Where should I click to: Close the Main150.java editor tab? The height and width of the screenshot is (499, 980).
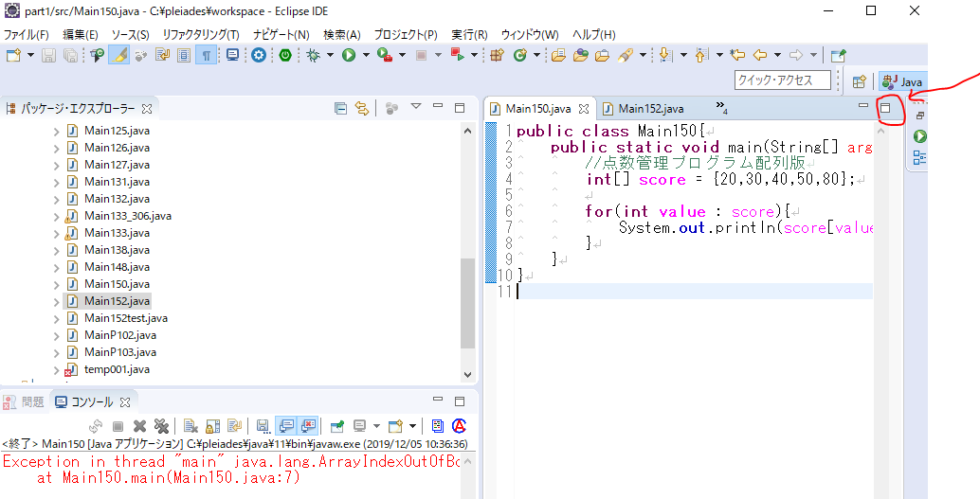point(584,109)
